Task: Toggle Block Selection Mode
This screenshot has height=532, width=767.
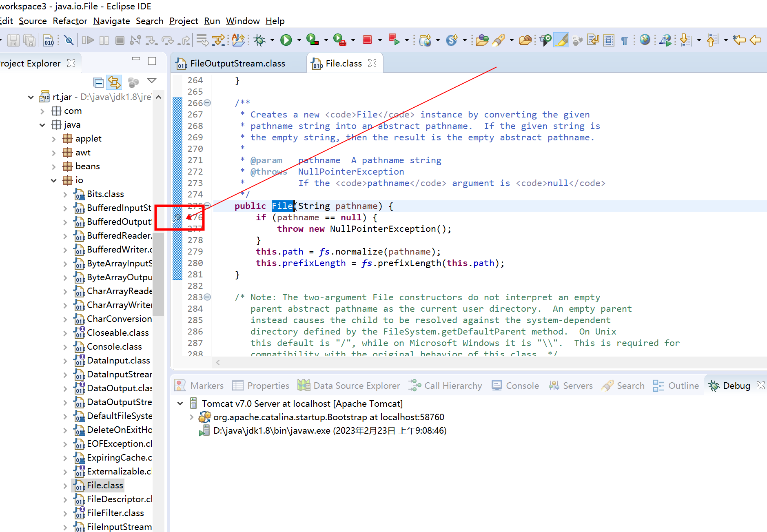Action: tap(609, 40)
